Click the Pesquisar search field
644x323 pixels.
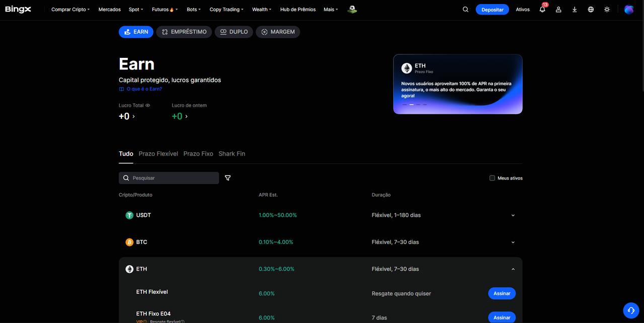[169, 178]
